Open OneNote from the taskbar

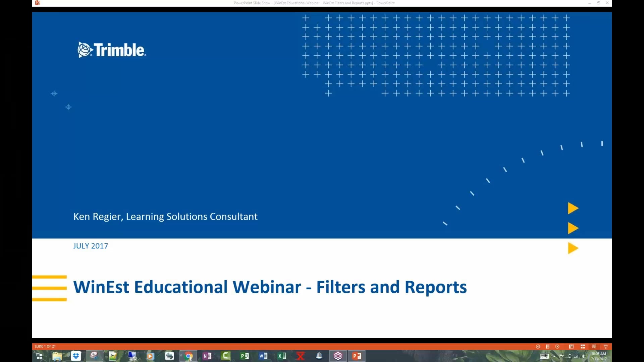click(207, 356)
